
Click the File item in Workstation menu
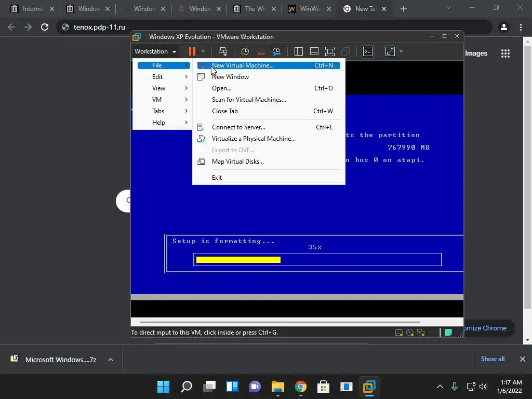point(164,65)
